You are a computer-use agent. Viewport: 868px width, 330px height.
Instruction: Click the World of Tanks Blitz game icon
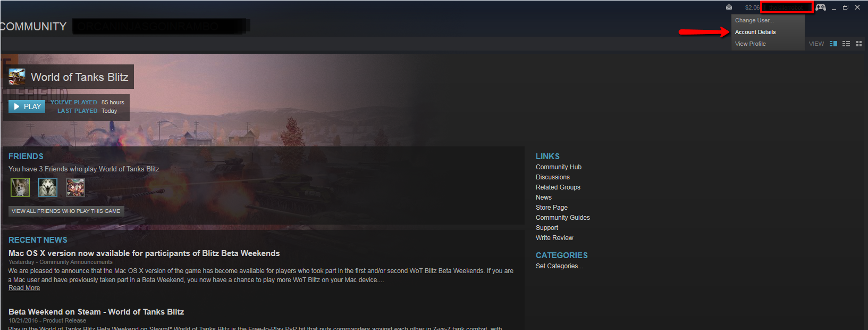pos(17,77)
